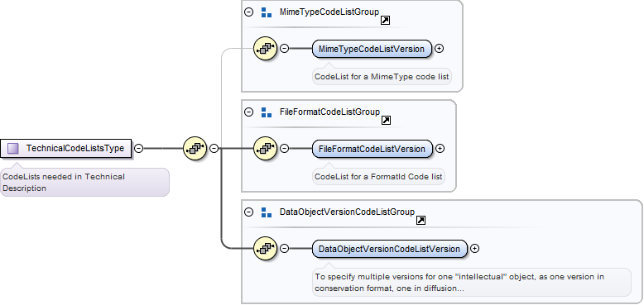Select the TechnicalCodeListsType label
Image resolution: width=644 pixels, height=305 pixels.
tap(75, 149)
